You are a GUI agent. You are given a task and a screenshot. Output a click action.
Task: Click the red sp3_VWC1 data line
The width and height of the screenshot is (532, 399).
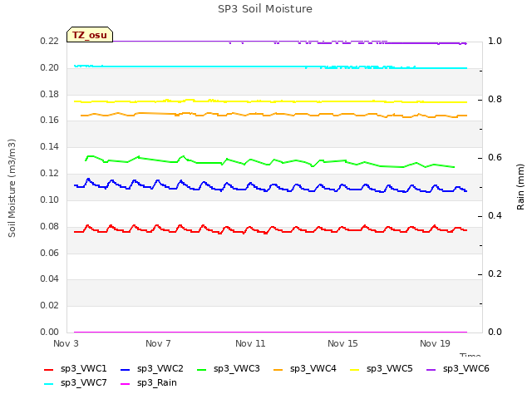[272, 229]
